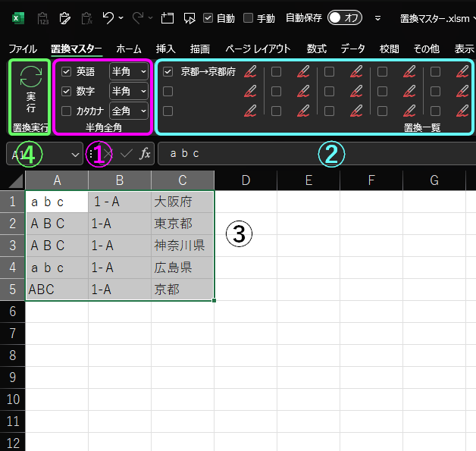Check top-row checkbox of second replacement group

[276, 71]
